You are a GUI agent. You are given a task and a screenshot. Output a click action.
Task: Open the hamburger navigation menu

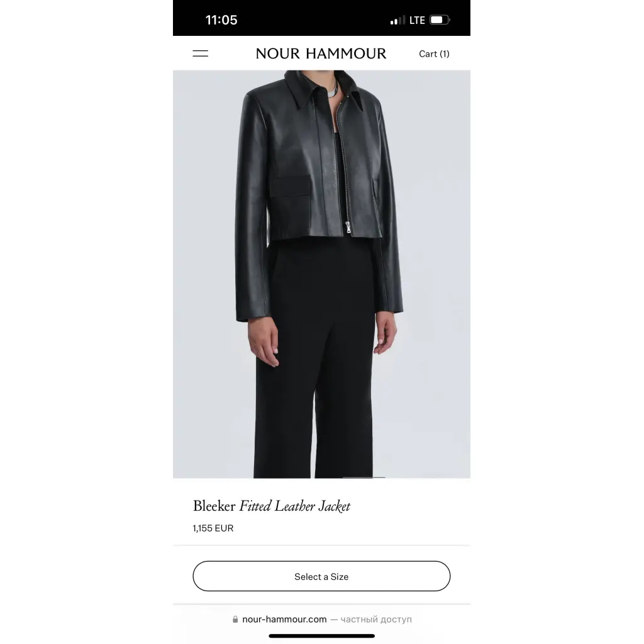(x=201, y=53)
